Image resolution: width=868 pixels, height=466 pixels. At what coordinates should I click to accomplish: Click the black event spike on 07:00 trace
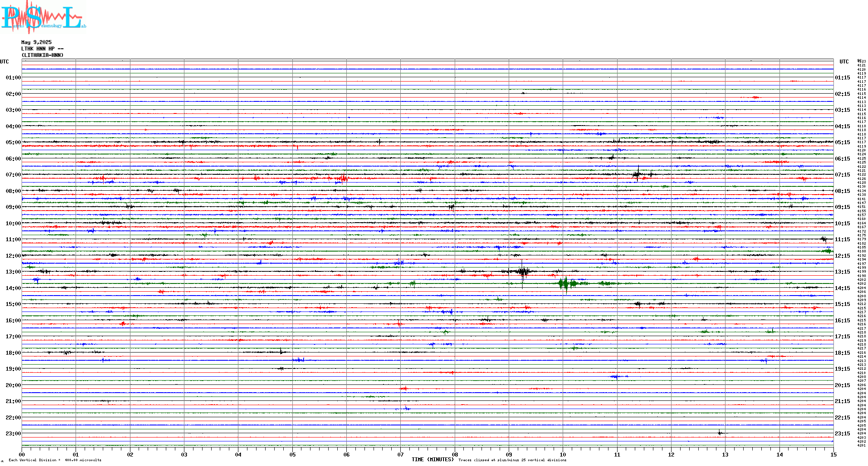coord(637,174)
